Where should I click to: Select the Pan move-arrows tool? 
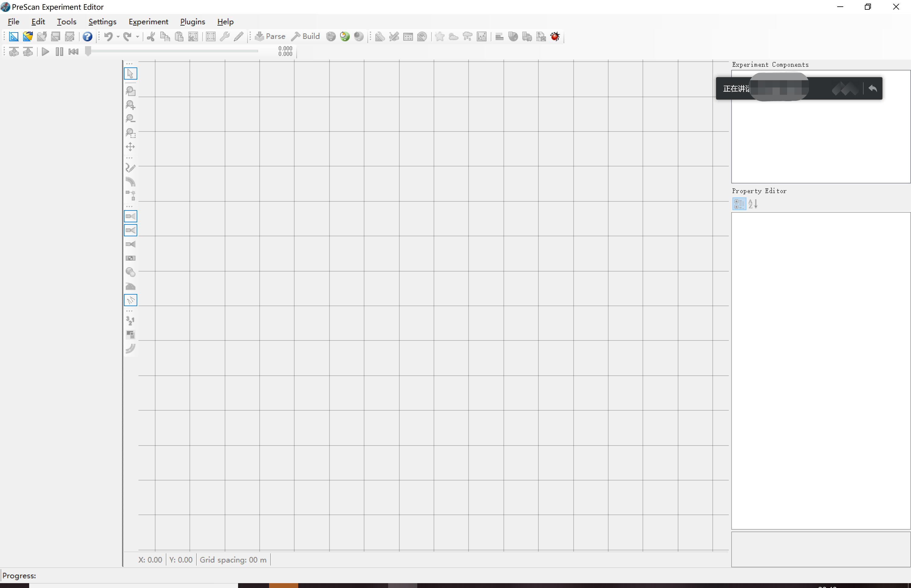[x=131, y=147]
